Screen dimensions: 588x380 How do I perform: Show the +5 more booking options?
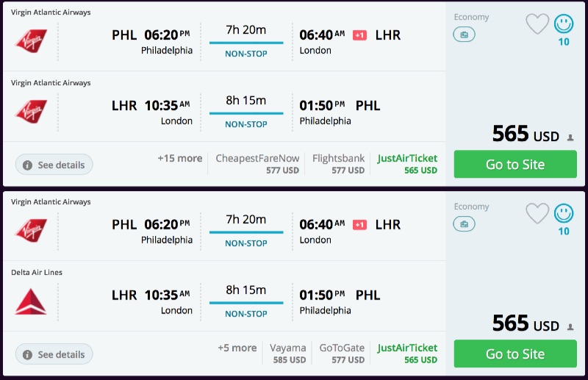(237, 348)
